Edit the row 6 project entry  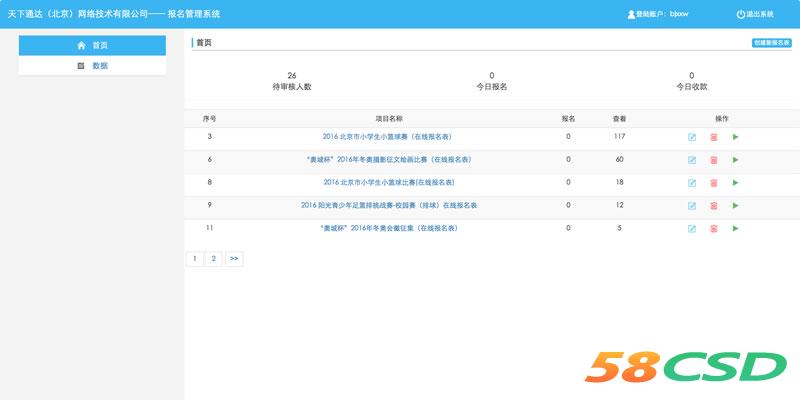click(x=692, y=160)
